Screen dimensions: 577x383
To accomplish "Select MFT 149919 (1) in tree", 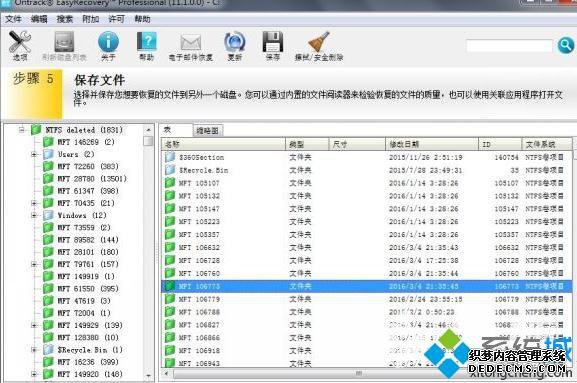I will pyautogui.click(x=86, y=276).
